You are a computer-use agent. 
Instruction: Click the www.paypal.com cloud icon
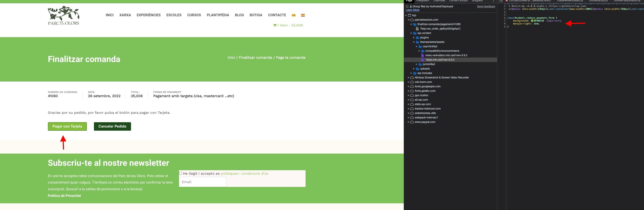(412, 122)
